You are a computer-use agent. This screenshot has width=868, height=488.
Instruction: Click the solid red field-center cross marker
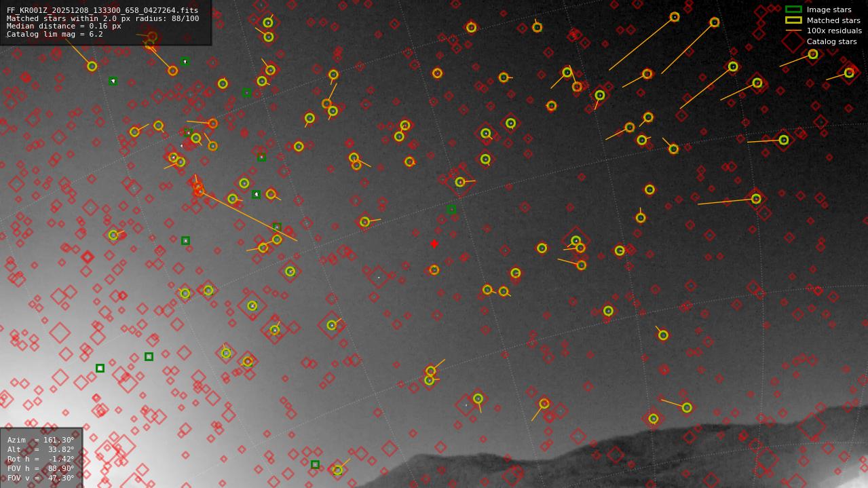click(x=434, y=244)
